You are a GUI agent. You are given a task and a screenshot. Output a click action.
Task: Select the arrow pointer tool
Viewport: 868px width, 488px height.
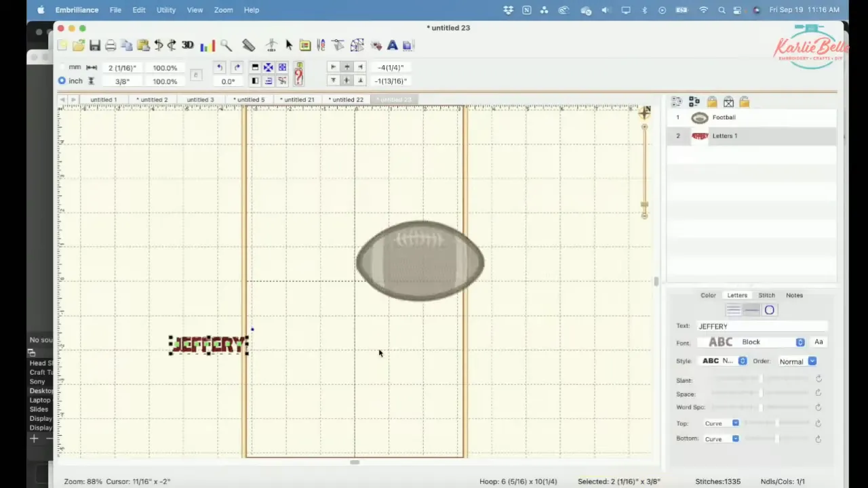point(289,45)
